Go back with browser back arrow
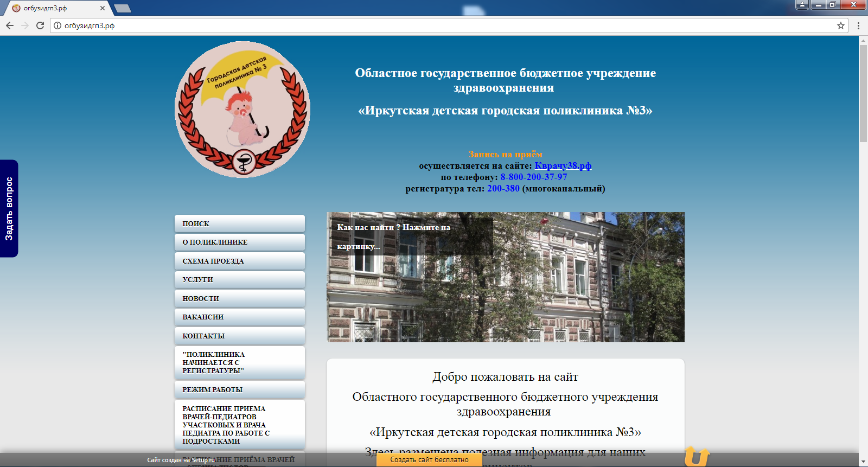This screenshot has width=868, height=467. coord(10,25)
